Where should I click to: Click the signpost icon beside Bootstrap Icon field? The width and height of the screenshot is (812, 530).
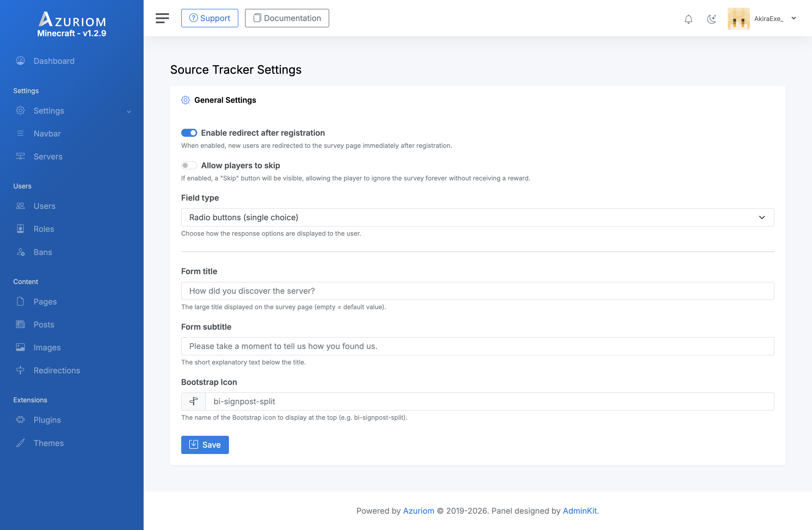193,401
